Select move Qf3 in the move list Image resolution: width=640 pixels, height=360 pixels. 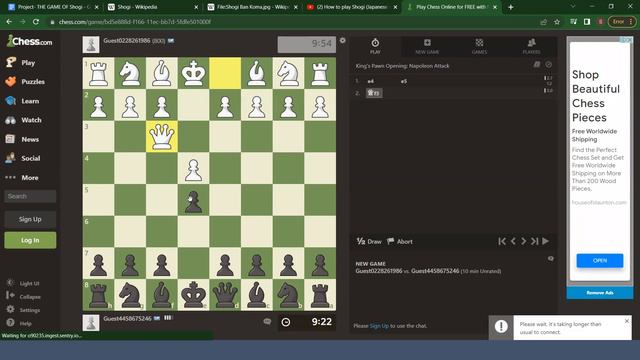(374, 93)
